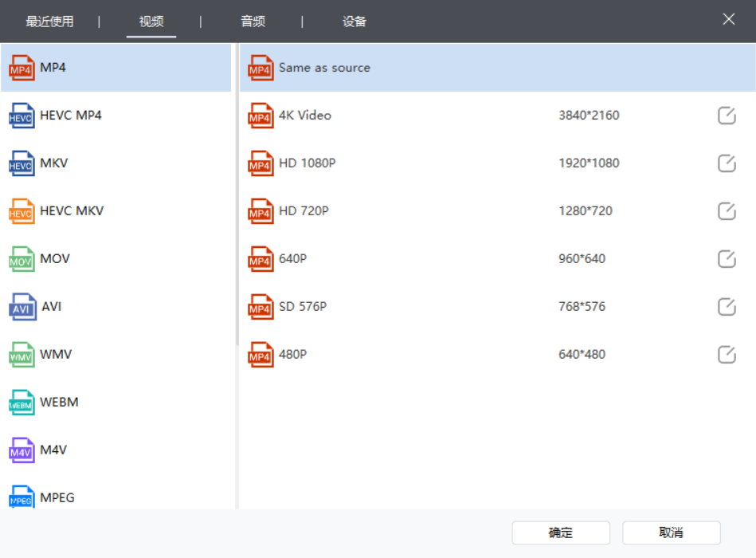Select the MP4 format icon
This screenshot has width=756, height=558.
click(x=23, y=67)
